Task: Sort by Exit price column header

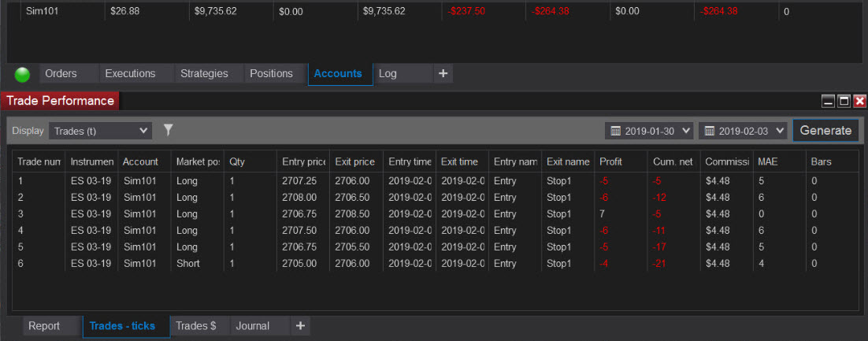Action: tap(356, 161)
